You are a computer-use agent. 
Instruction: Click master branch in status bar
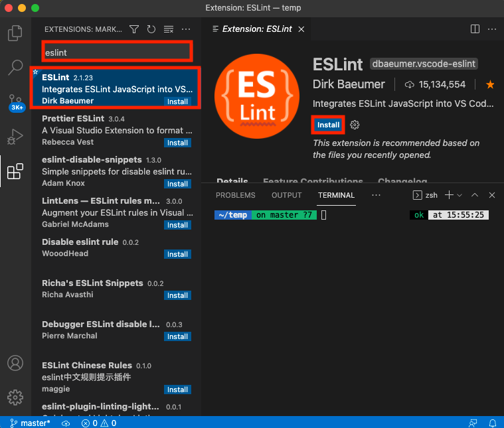30,423
